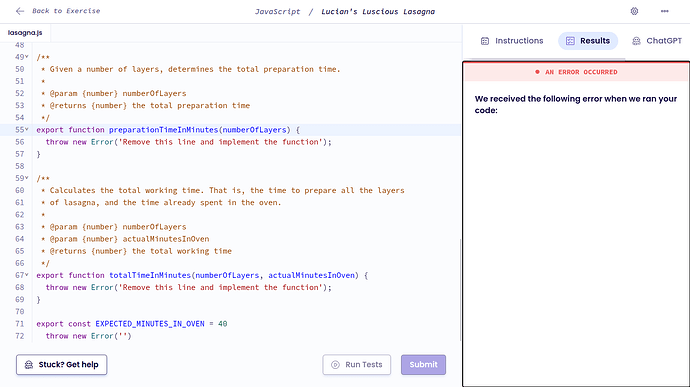The height and width of the screenshot is (387, 690).
Task: Open the three-dots more options menu
Action: (x=664, y=11)
